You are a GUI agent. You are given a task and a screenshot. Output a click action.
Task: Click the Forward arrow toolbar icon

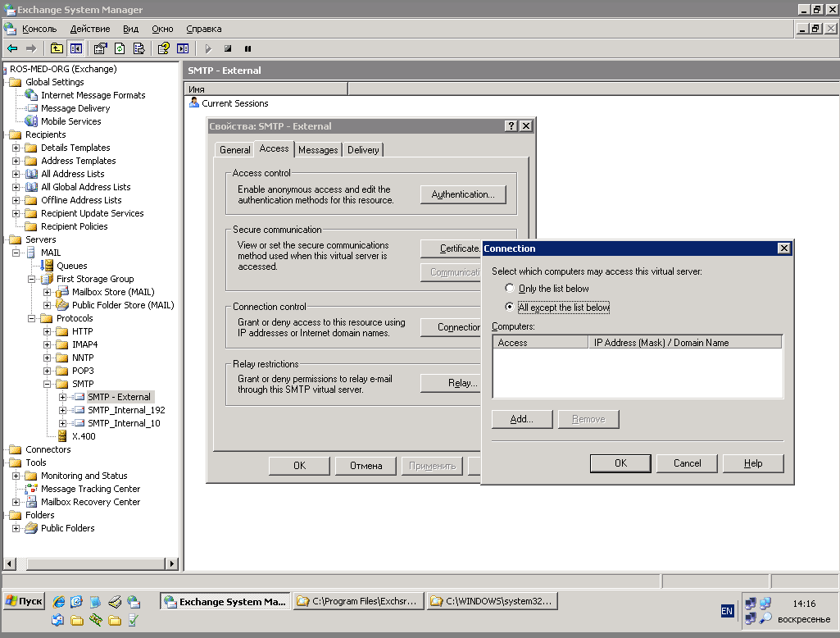pyautogui.click(x=31, y=48)
